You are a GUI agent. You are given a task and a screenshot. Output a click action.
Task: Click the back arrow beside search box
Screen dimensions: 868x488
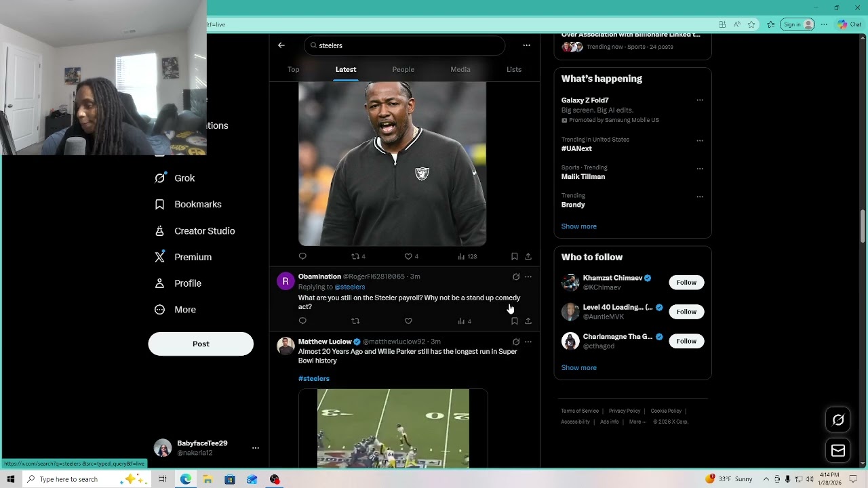[281, 45]
